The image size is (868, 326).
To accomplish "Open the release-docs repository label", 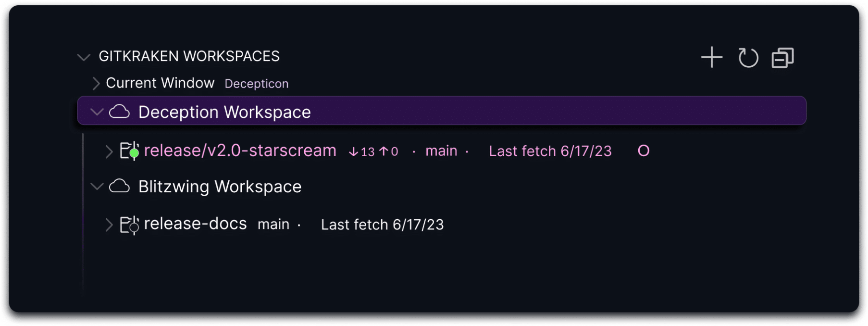I will point(195,224).
